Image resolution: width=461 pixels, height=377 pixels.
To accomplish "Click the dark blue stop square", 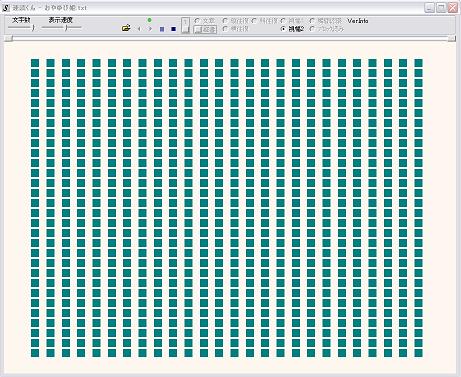I will (173, 29).
